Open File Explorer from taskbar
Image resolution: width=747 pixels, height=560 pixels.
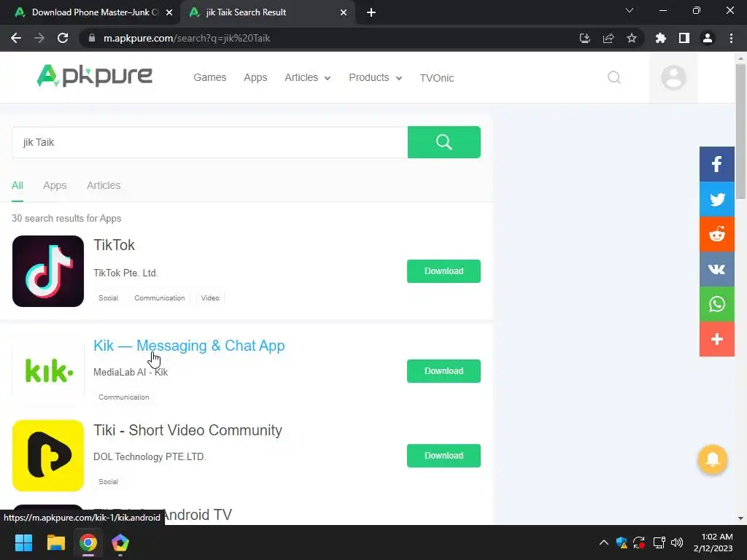[55, 542]
